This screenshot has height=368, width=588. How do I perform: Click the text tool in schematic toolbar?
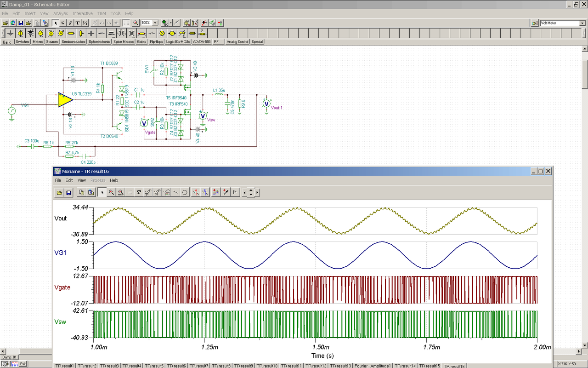click(78, 23)
